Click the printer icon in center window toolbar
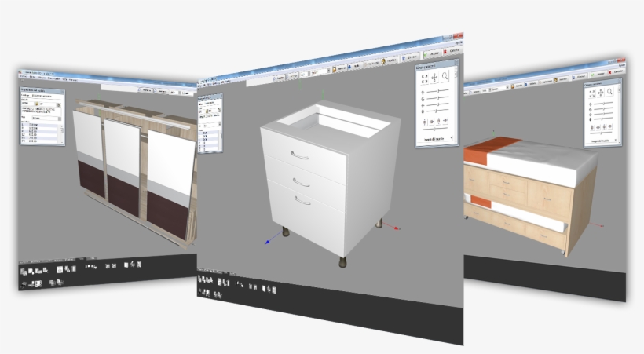 pyautogui.click(x=383, y=61)
